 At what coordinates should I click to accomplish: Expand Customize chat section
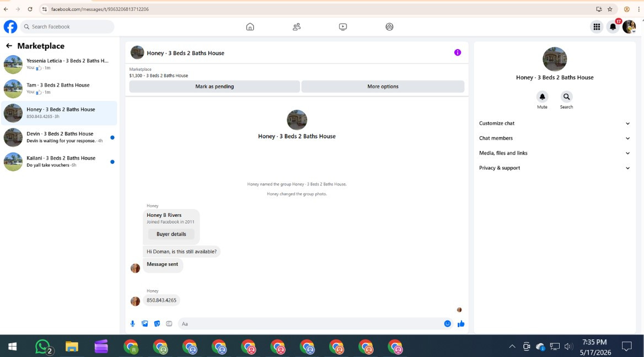coord(555,123)
